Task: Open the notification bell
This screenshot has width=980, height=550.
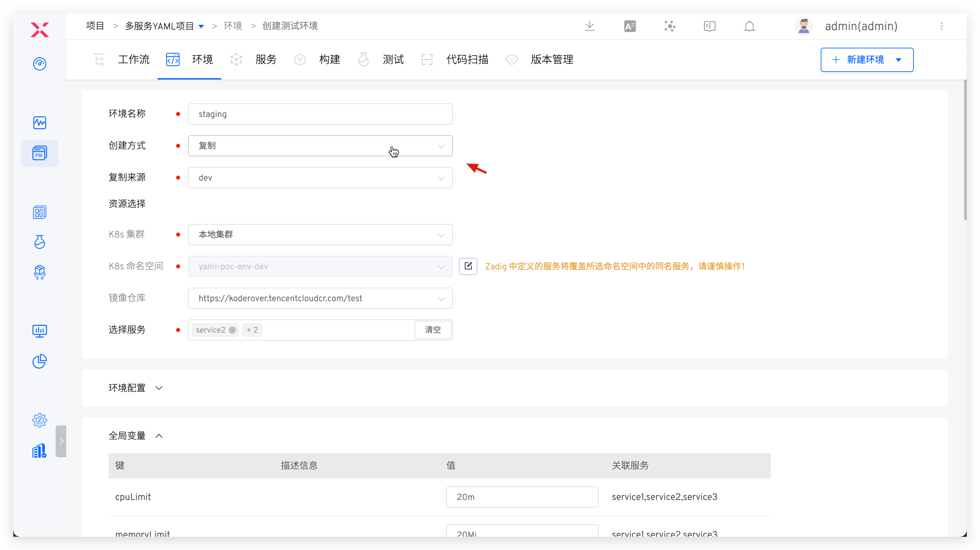Action: click(749, 26)
